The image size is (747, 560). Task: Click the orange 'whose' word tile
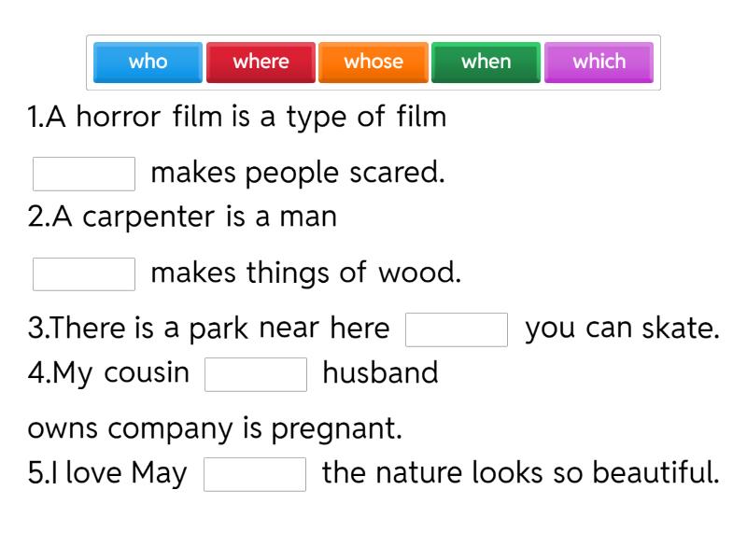pyautogui.click(x=373, y=63)
